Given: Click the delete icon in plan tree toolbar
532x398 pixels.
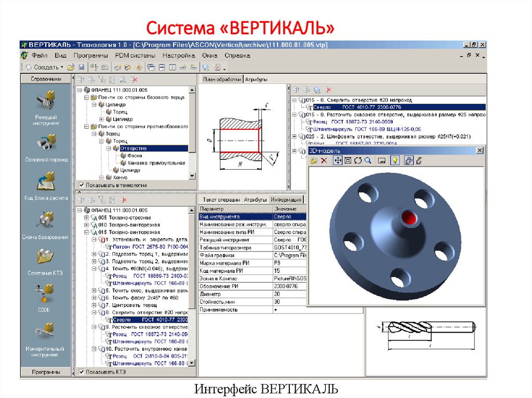Looking at the screenshot, I should click(327, 90).
